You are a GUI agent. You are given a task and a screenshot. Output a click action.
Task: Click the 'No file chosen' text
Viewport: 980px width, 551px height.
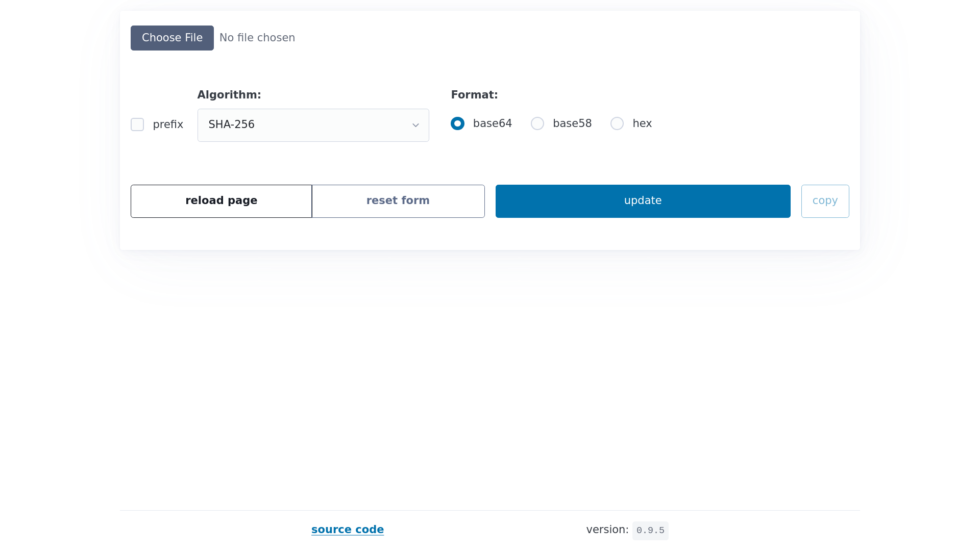pyautogui.click(x=257, y=38)
